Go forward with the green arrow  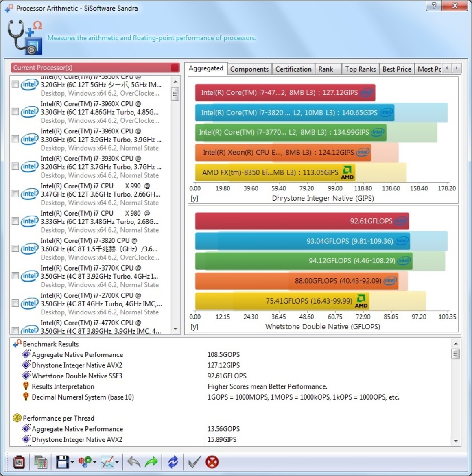tap(151, 462)
